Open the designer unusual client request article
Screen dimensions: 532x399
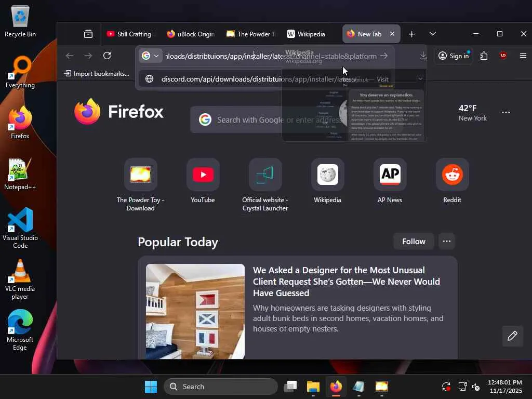click(347, 281)
